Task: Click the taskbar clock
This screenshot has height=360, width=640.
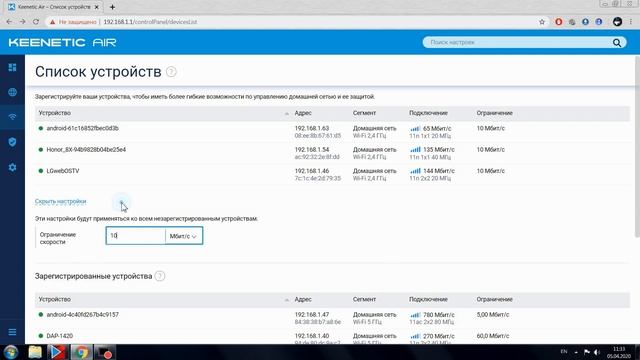Action: pyautogui.click(x=619, y=353)
